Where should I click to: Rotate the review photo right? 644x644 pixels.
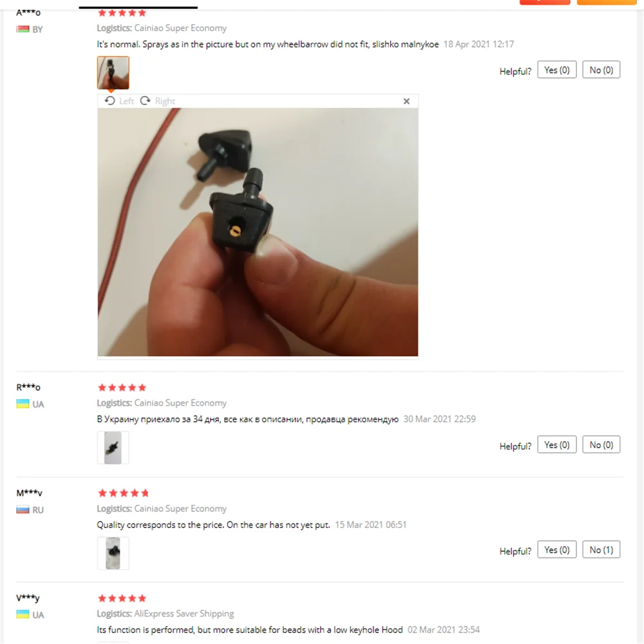coord(157,101)
